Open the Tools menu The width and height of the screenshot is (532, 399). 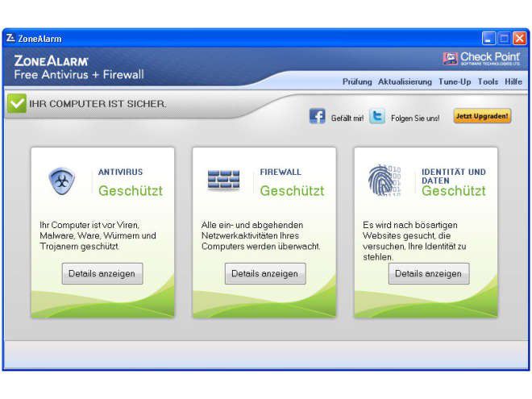pos(488,81)
